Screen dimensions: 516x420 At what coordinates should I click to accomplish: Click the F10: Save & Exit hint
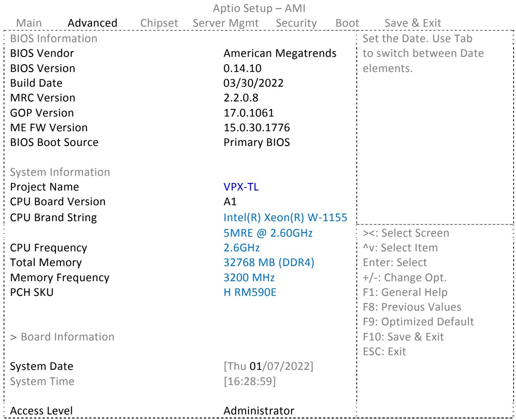tap(403, 336)
